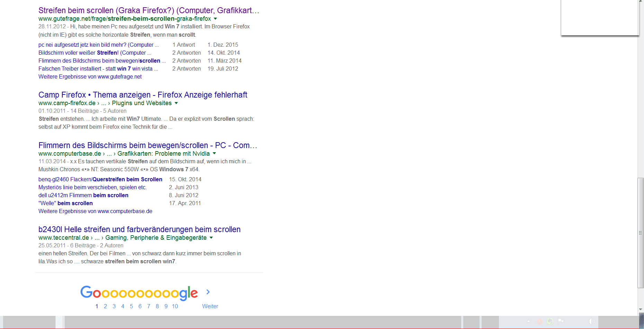
Task: Open 'Bildschirm voller weißer Streifen!' sublink
Action: (x=95, y=53)
